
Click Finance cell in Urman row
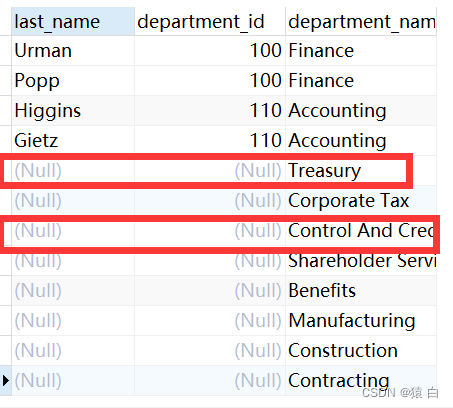361,51
